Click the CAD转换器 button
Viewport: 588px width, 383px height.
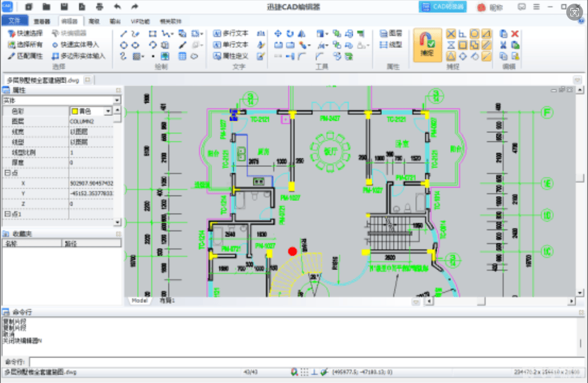pyautogui.click(x=443, y=7)
